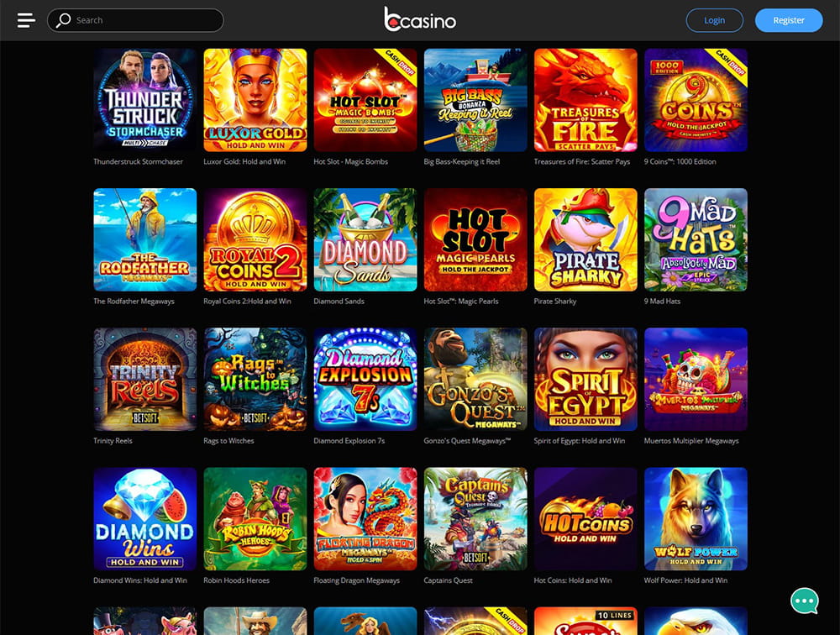The width and height of the screenshot is (840, 635).
Task: Select the 9 Coins 1000 Edition tile
Action: click(x=696, y=100)
